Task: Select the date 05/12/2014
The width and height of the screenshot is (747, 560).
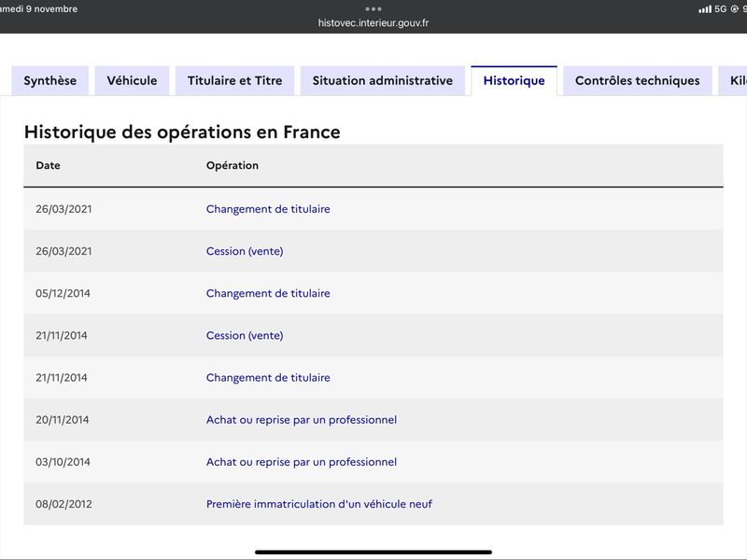Action: point(63,293)
